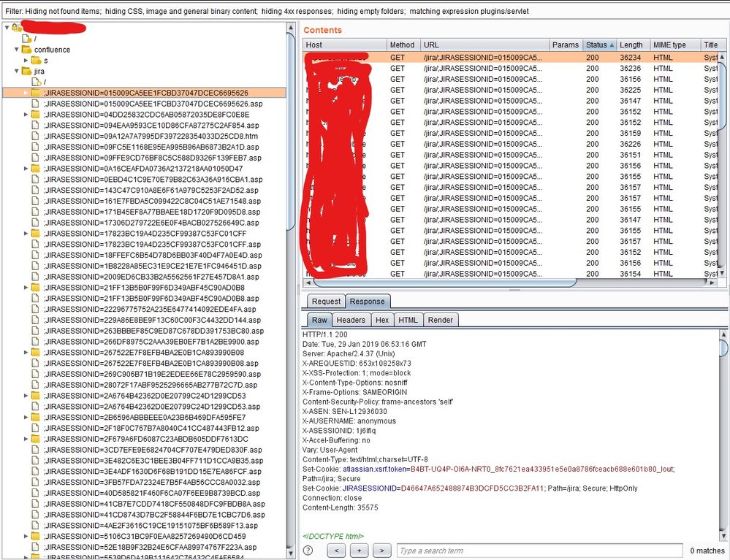Click the previous match arrow button
The height and width of the screenshot is (560, 730).
coord(336,551)
